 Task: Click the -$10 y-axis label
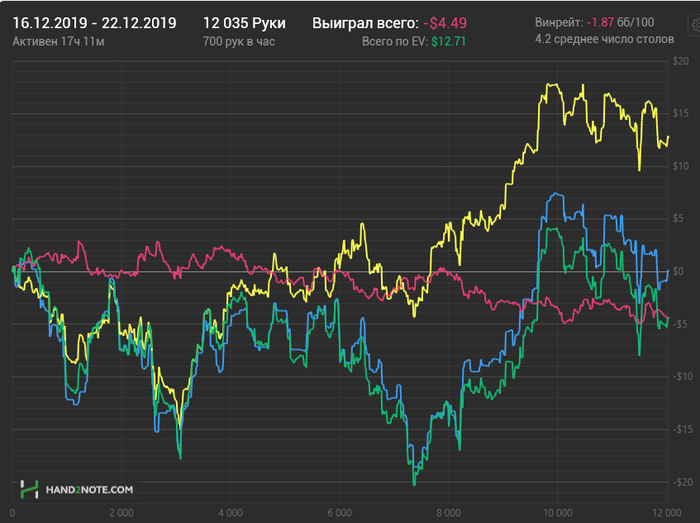click(683, 377)
